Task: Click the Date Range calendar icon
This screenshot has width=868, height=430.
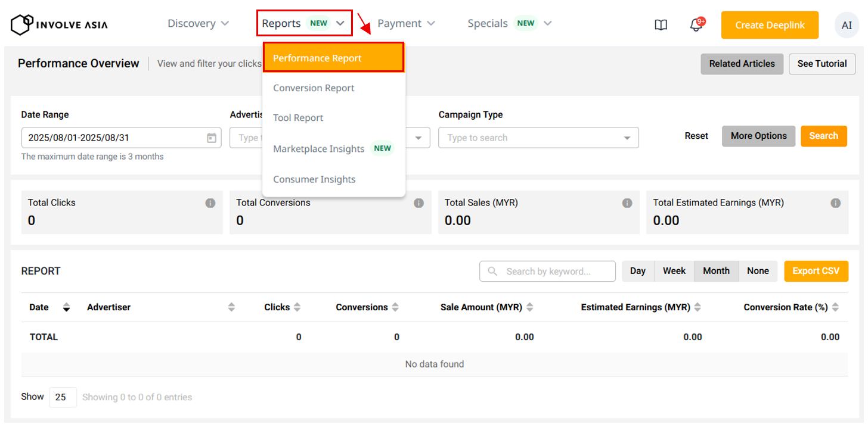Action: point(212,138)
